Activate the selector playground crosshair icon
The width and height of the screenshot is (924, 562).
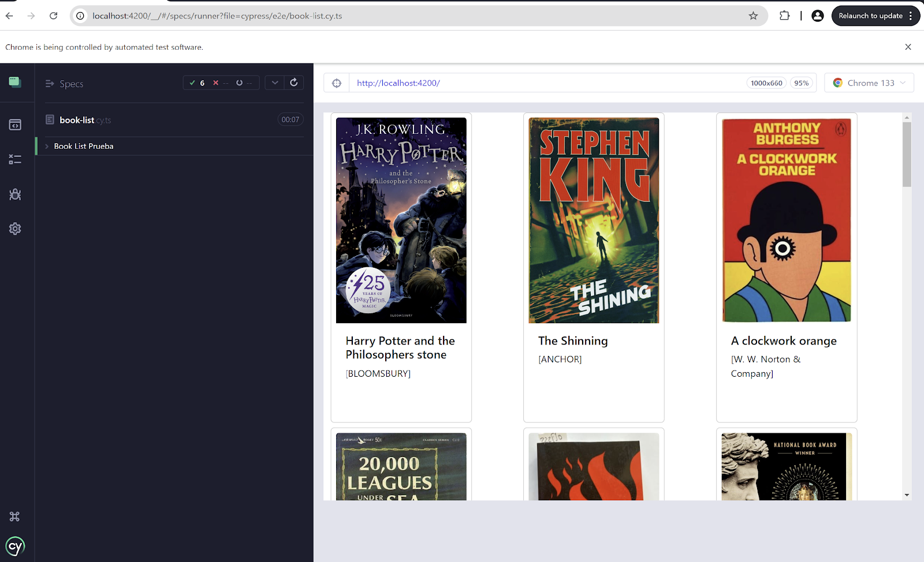[x=337, y=83]
